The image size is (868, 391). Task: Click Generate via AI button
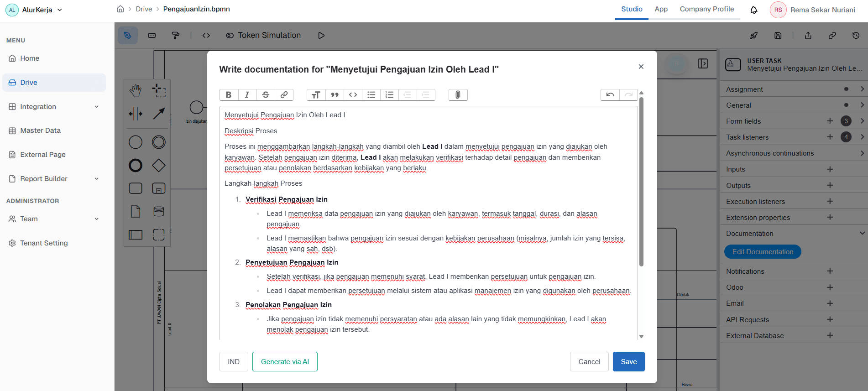[x=285, y=361]
